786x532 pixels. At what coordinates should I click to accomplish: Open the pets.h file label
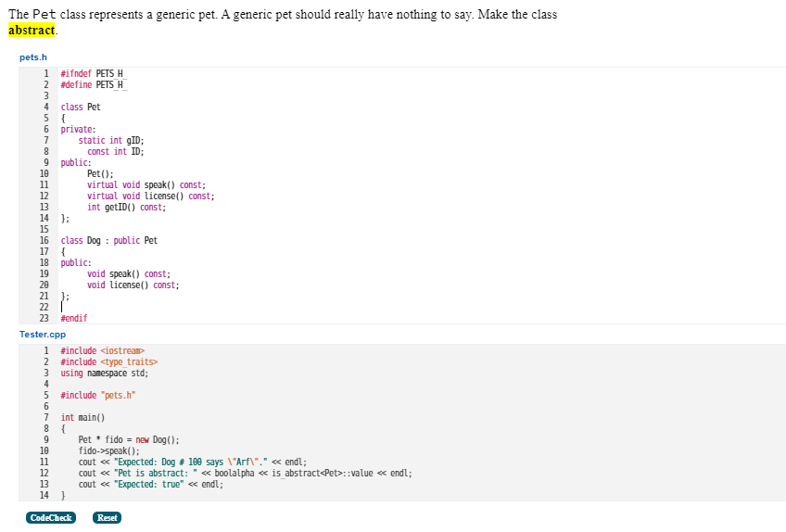tap(33, 57)
